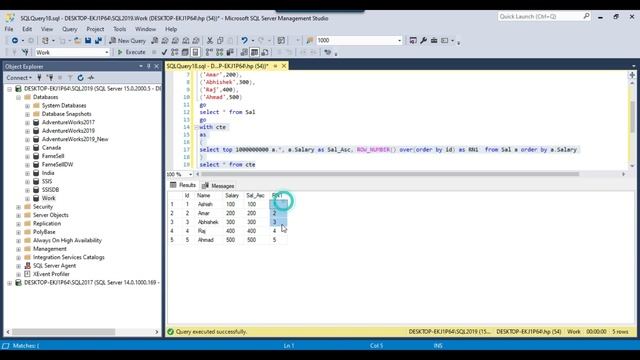The width and height of the screenshot is (640, 360).
Task: Click the Cut scissors icon
Action: (x=210, y=40)
